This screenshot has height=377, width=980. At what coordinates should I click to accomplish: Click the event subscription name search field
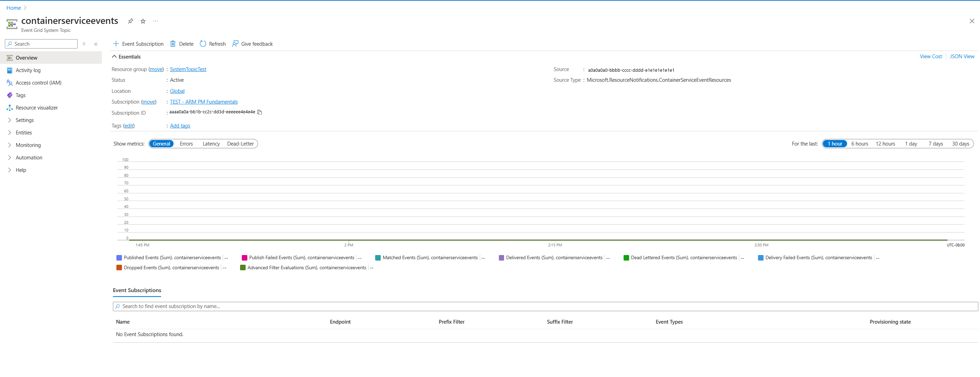point(545,306)
